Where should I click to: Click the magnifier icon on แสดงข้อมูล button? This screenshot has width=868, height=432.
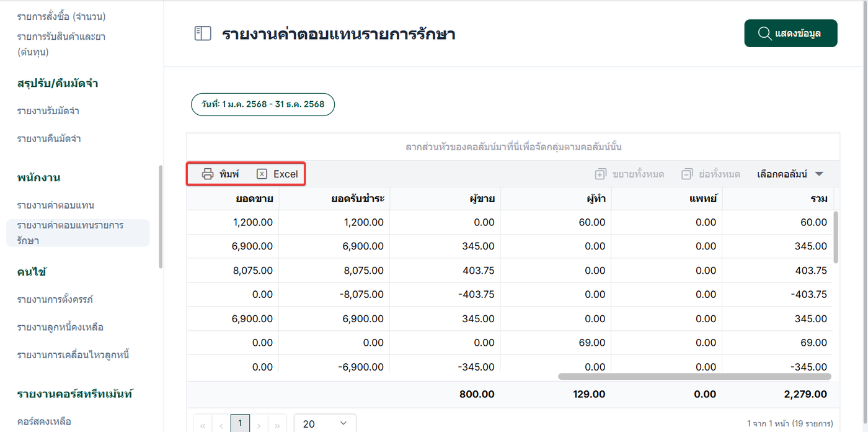[x=764, y=34]
